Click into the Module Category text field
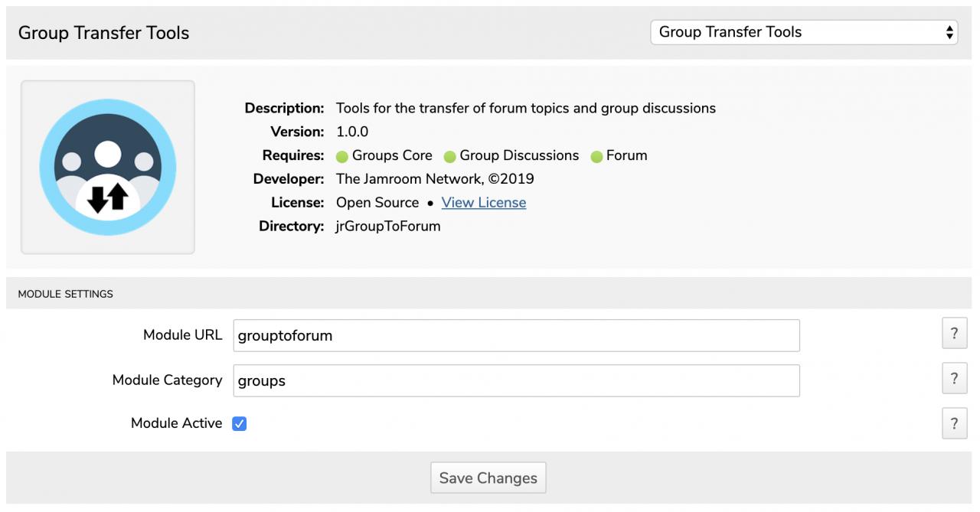Viewport: 980px width, 512px height. click(x=516, y=380)
